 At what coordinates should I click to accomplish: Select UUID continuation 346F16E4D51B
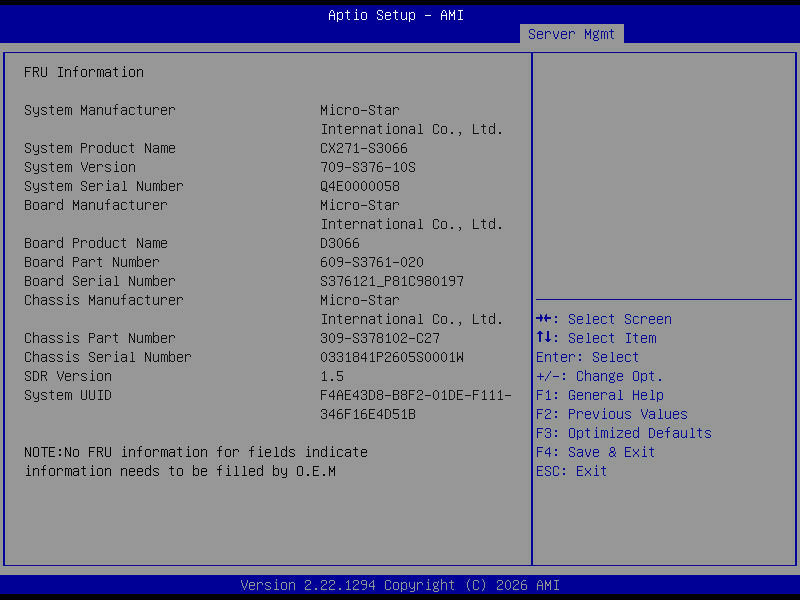(368, 414)
